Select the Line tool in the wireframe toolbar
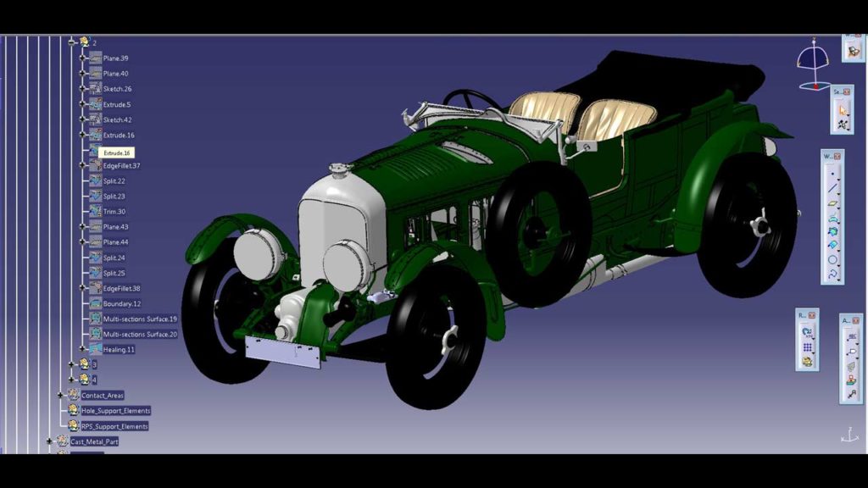 coord(833,186)
